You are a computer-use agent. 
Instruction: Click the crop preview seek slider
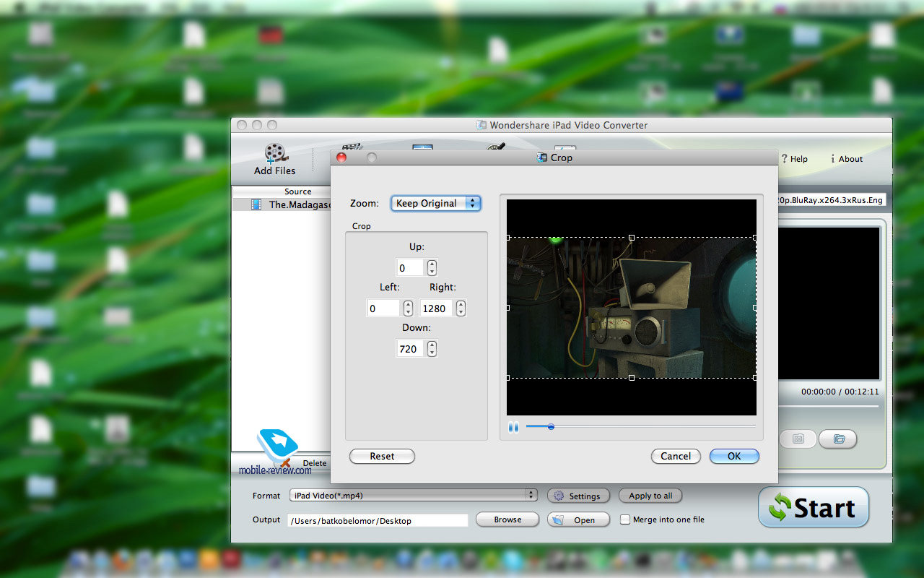click(x=640, y=427)
